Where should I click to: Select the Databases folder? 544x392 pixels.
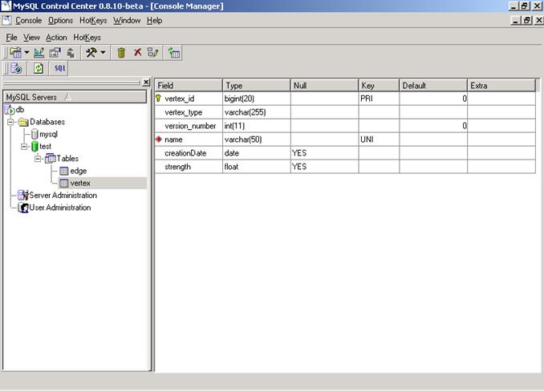(47, 122)
